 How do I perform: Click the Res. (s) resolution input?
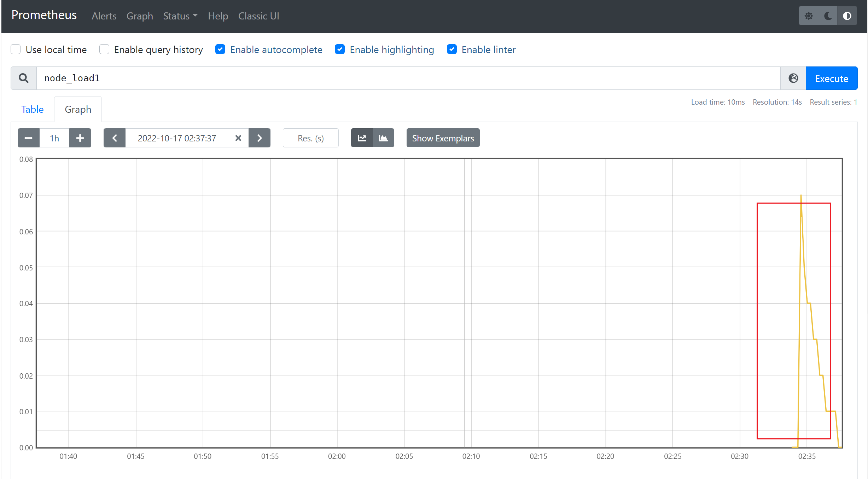[x=311, y=138]
